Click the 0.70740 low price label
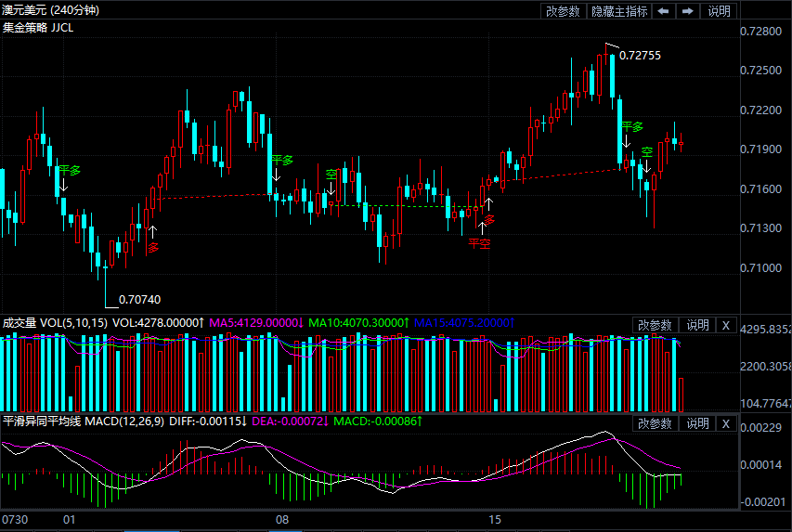The image size is (792, 532). pyautogui.click(x=140, y=299)
